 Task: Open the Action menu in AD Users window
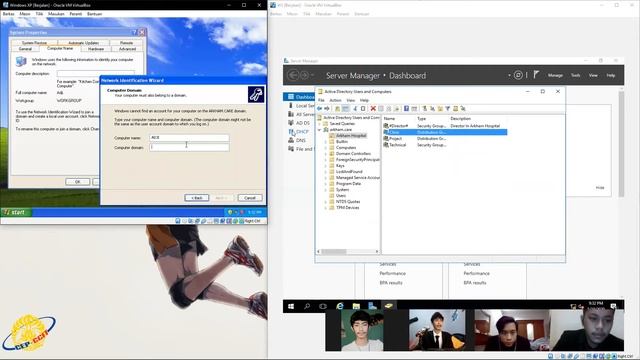point(335,100)
